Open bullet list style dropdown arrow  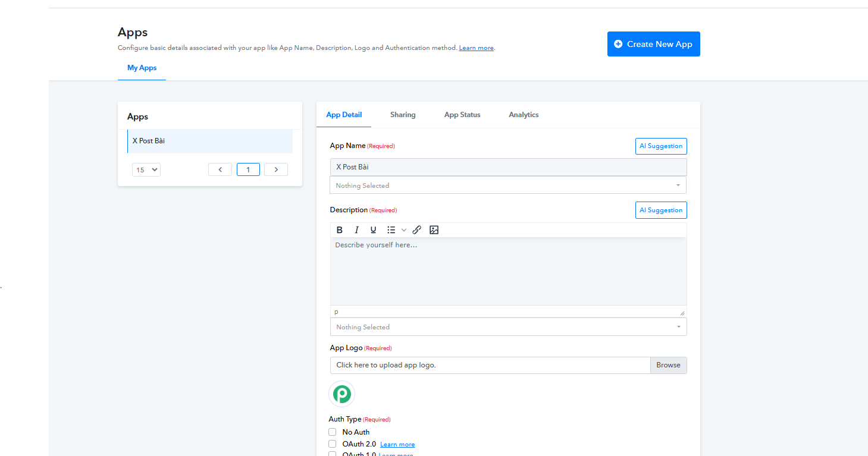click(404, 230)
